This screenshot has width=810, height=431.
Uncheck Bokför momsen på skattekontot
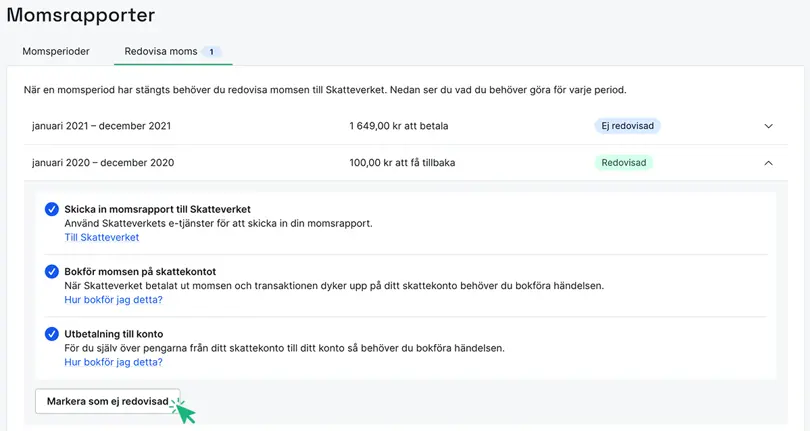click(x=52, y=271)
